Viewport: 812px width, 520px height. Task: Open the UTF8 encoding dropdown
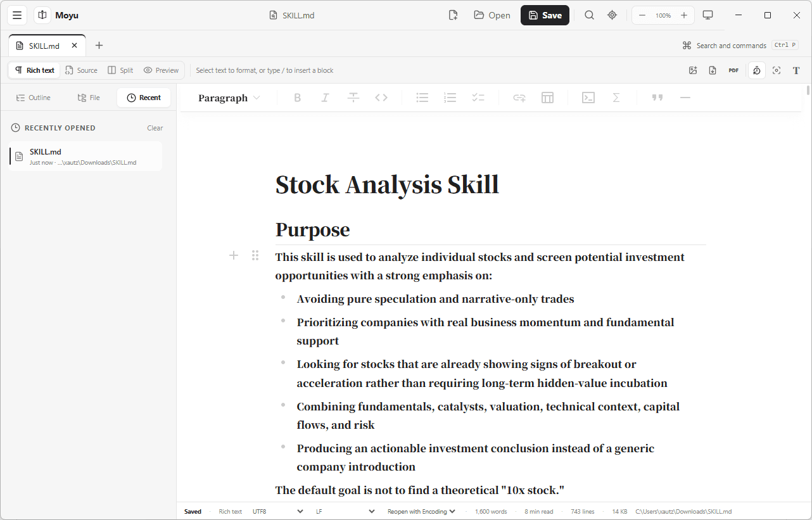(x=278, y=511)
